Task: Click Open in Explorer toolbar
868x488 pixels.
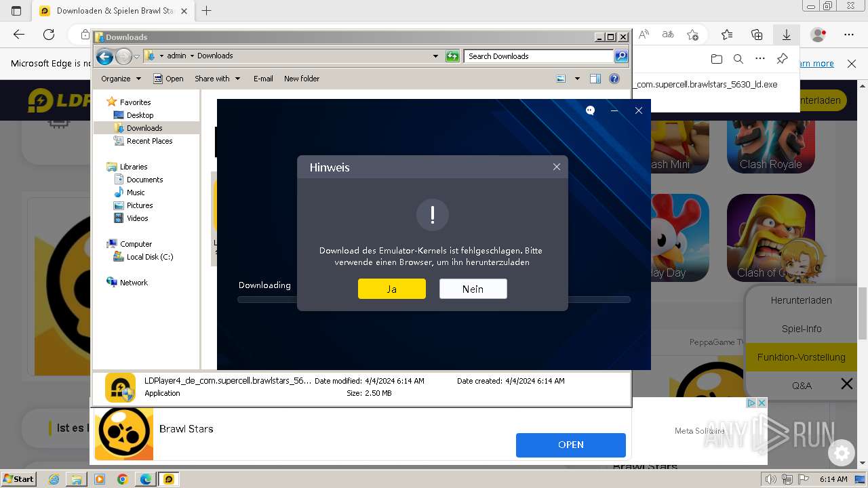Action: tap(168, 79)
